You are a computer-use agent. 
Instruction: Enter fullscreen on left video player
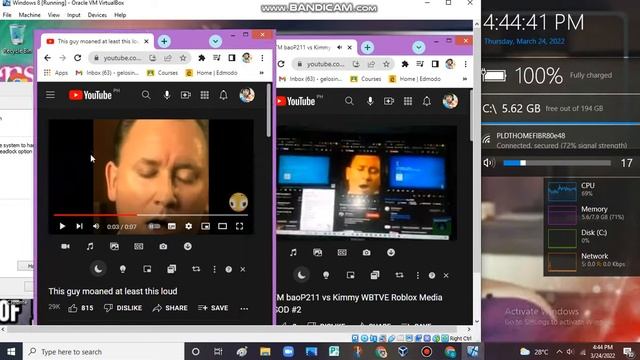pyautogui.click(x=240, y=226)
